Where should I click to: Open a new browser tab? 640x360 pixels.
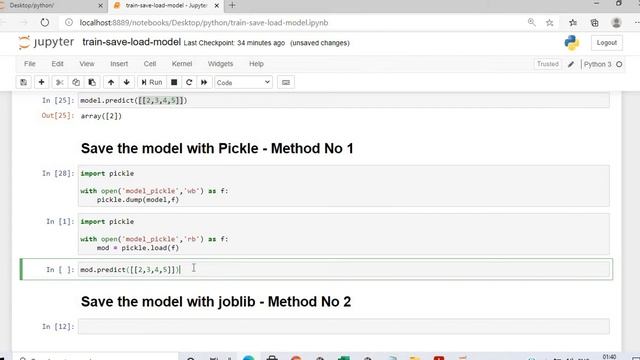pyautogui.click(x=232, y=5)
